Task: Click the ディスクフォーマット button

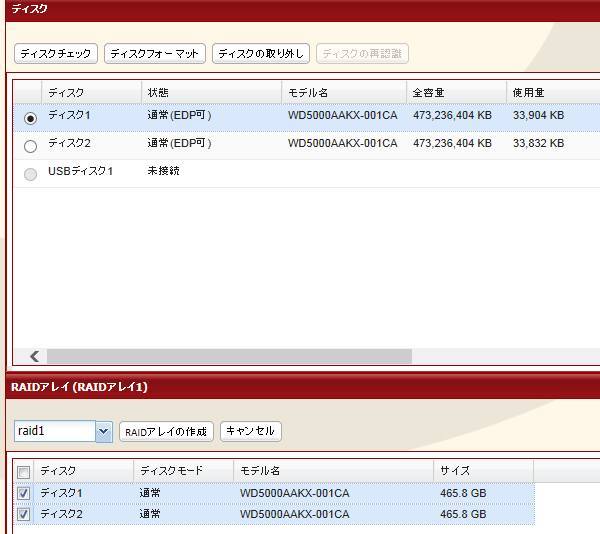Action: pyautogui.click(x=154, y=54)
